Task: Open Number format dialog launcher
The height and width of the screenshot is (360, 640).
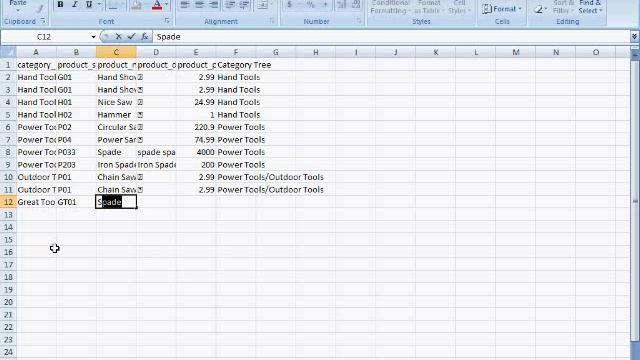Action: pos(358,20)
